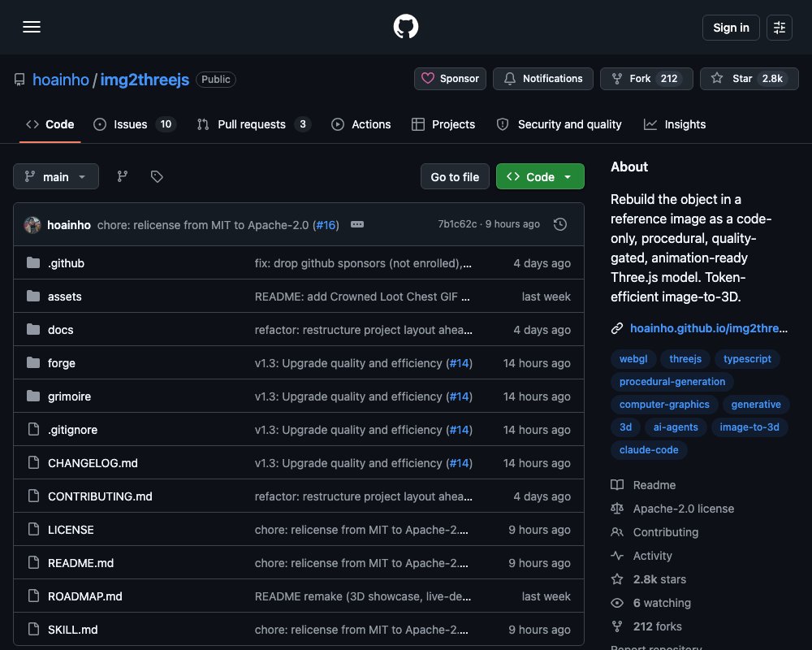Star the img2threejs repository
The height and width of the screenshot is (650, 812).
749,79
